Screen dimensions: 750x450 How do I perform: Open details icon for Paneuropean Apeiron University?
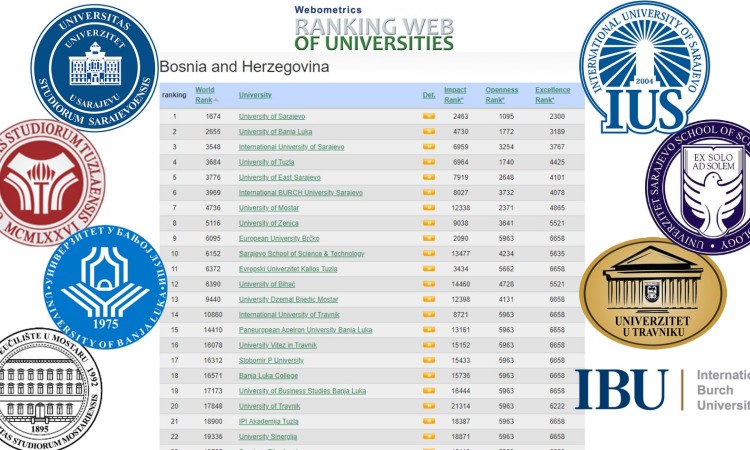(429, 330)
